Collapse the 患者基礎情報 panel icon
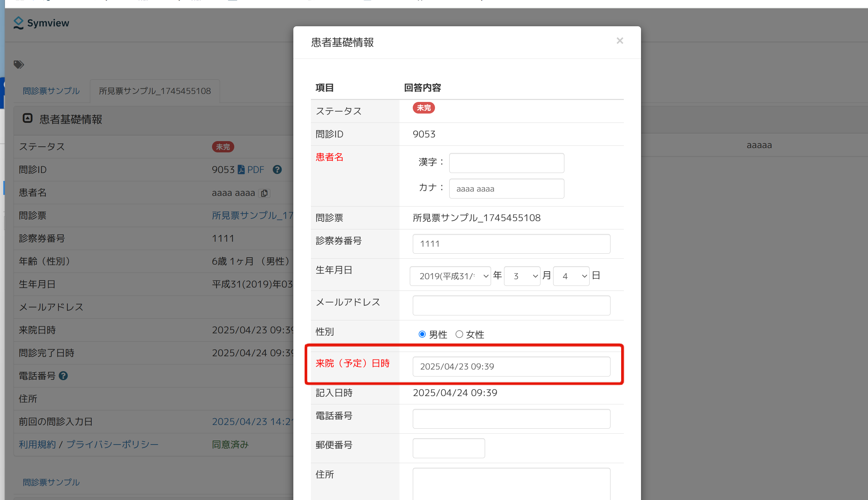This screenshot has height=500, width=868. click(28, 119)
